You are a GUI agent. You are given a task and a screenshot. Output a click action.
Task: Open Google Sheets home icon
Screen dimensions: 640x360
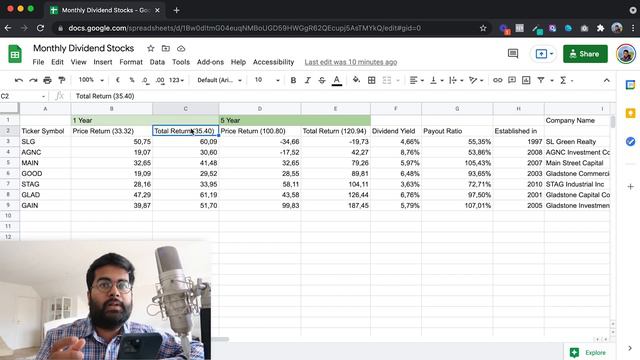(15, 54)
